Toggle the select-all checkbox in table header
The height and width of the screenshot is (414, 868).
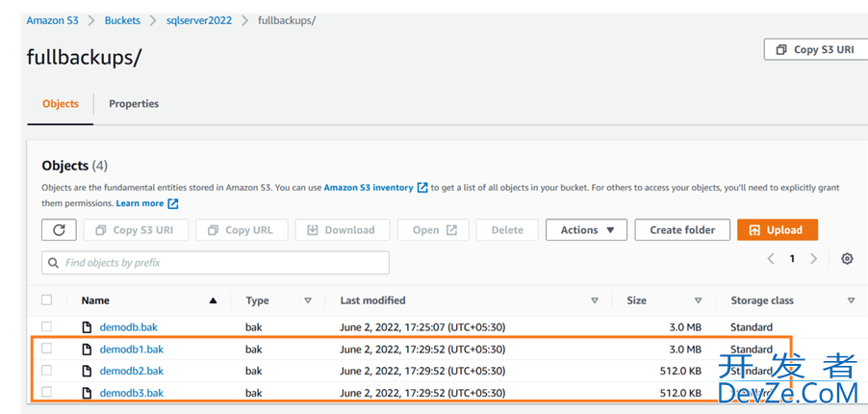click(46, 299)
